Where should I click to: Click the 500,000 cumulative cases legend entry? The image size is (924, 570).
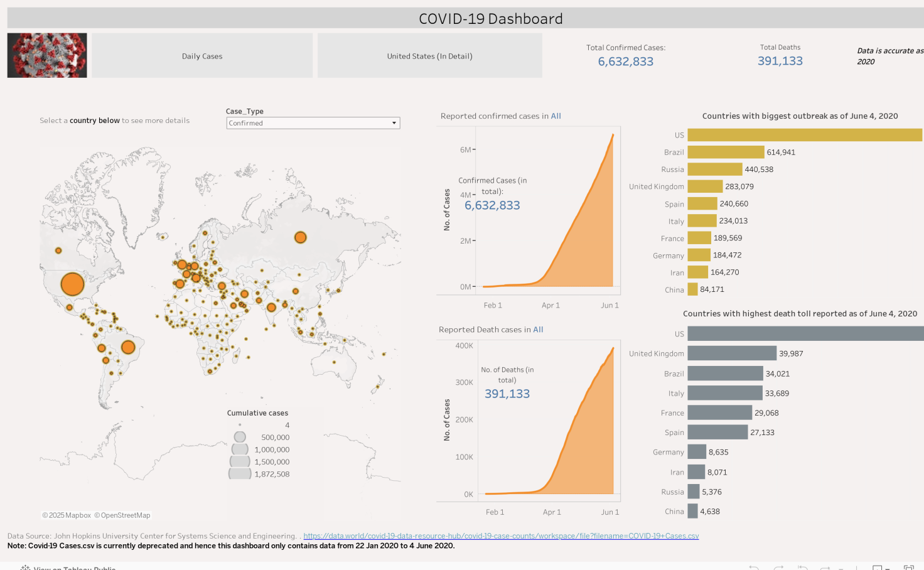point(262,438)
